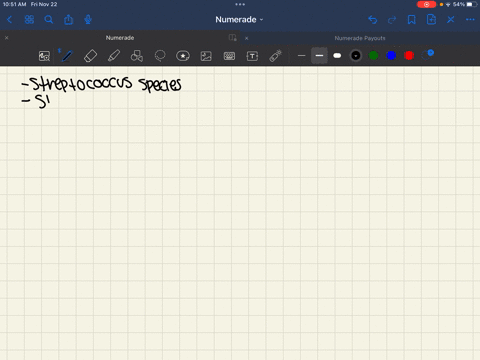The height and width of the screenshot is (360, 480).
Task: Select the Lasso tool
Action: click(x=160, y=56)
